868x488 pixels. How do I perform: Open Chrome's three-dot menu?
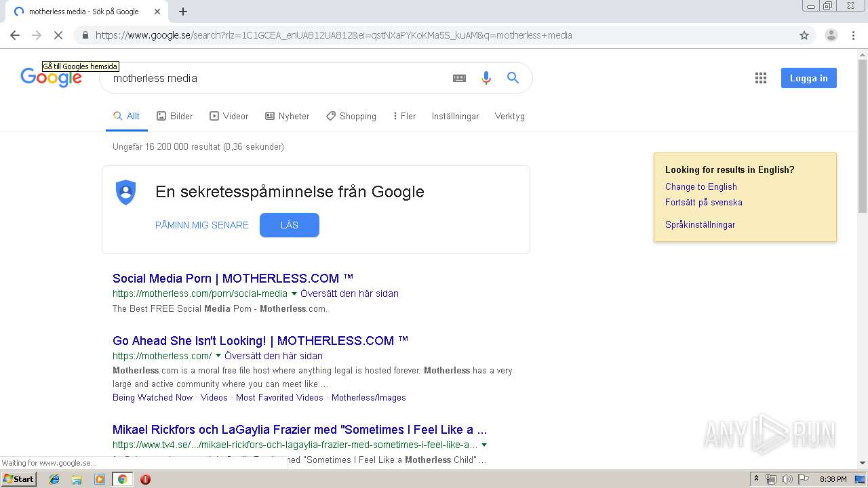854,35
